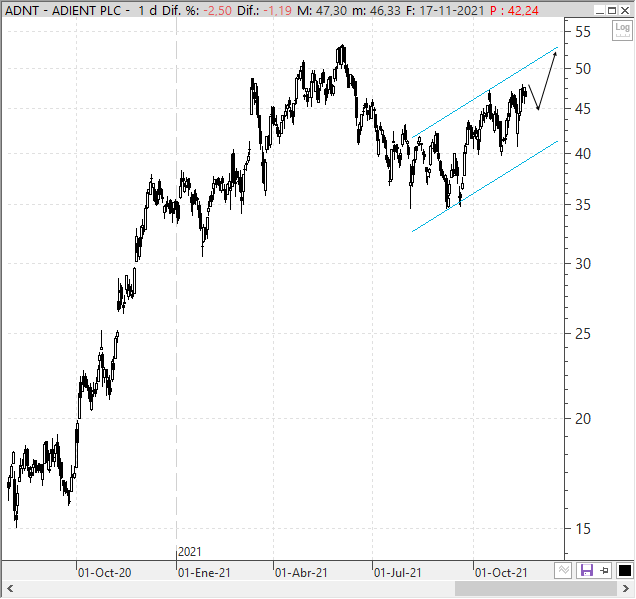Click the 15 price axis label
Image resolution: width=636 pixels, height=599 pixels.
tap(583, 529)
